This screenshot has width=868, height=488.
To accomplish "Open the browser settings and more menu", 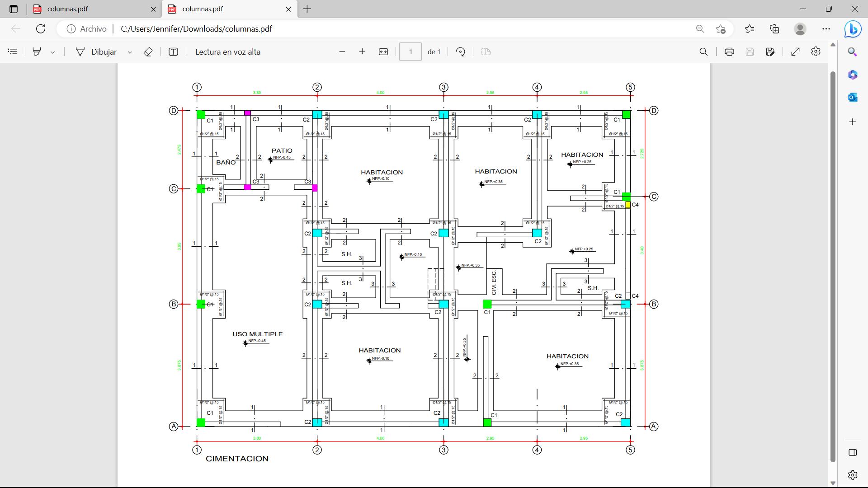I will 826,29.
